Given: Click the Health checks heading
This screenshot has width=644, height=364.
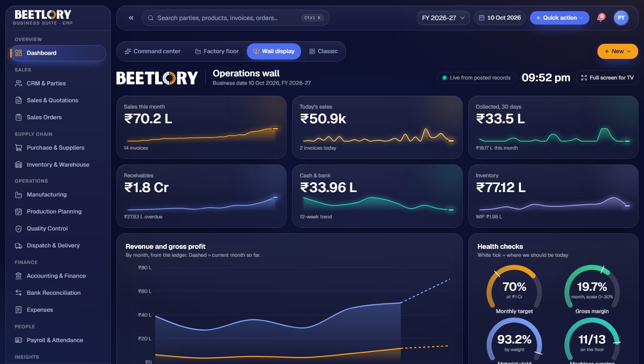Looking at the screenshot, I should [x=500, y=247].
